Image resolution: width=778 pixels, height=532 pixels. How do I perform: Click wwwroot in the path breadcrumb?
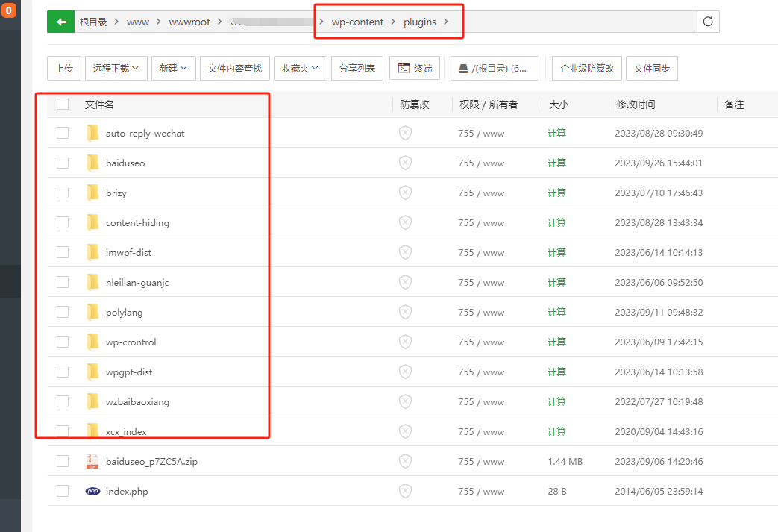189,22
